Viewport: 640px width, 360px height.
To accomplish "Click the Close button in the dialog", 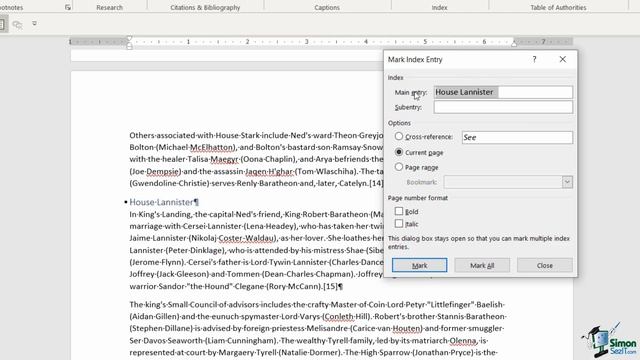I will coord(544,265).
